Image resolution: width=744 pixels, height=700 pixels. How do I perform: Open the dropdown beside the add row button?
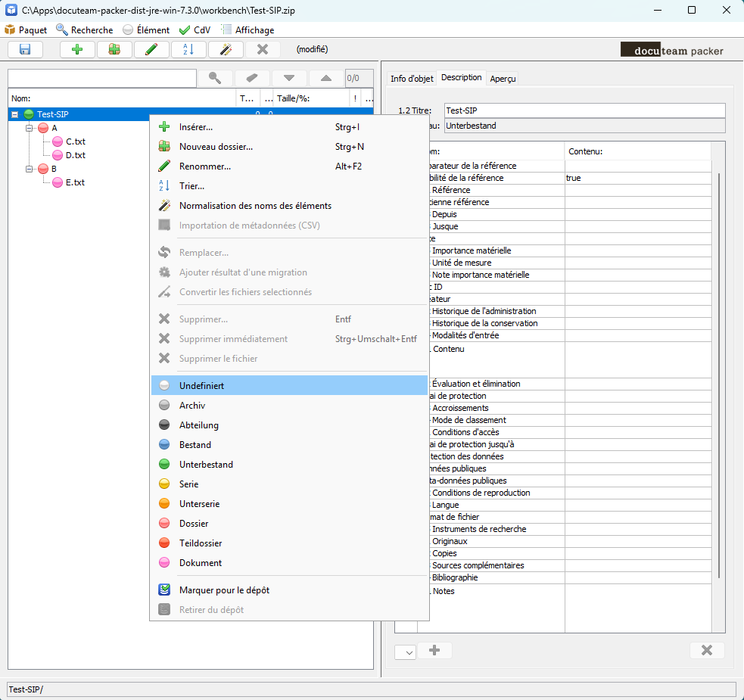(x=405, y=652)
